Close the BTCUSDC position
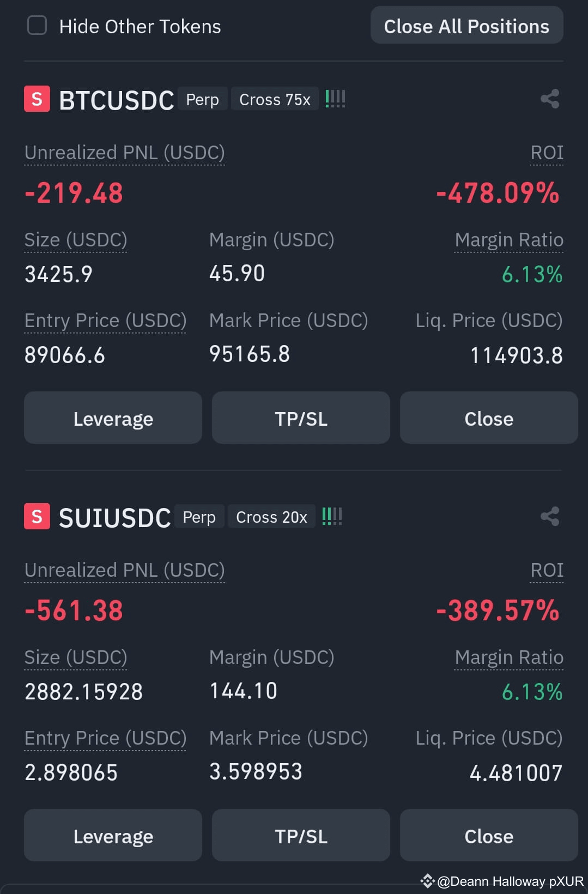588x894 pixels. tap(489, 418)
